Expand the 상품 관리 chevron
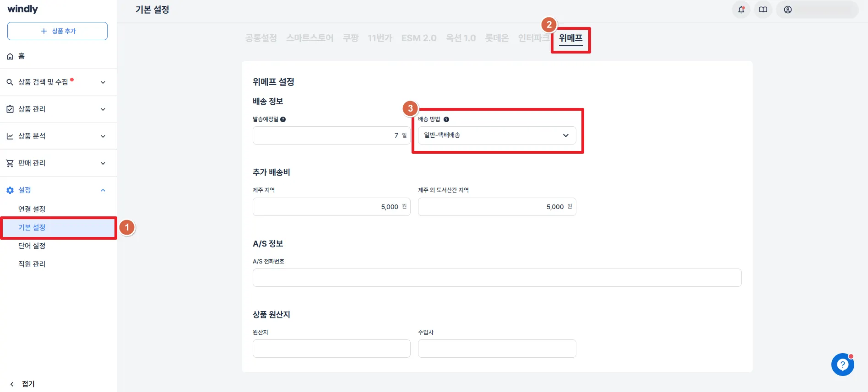 [103, 109]
